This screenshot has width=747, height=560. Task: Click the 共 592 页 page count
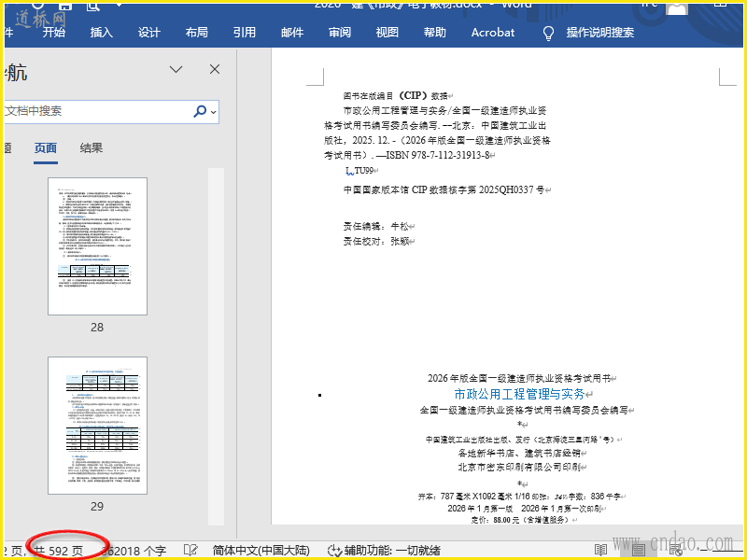[x=59, y=552]
